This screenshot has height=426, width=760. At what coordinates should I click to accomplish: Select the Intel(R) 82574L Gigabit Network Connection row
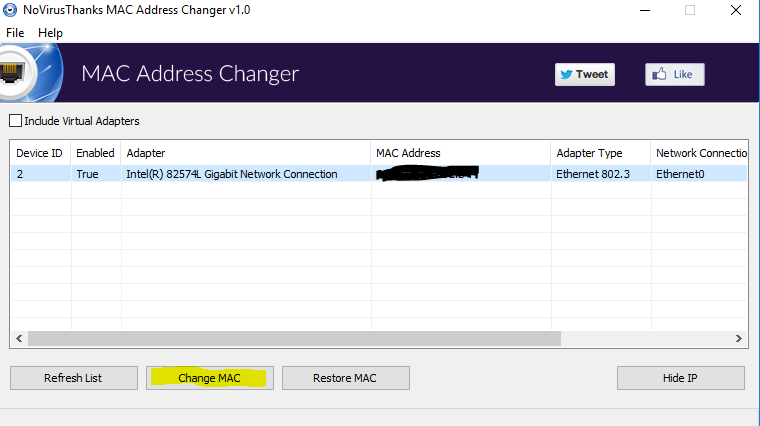379,174
